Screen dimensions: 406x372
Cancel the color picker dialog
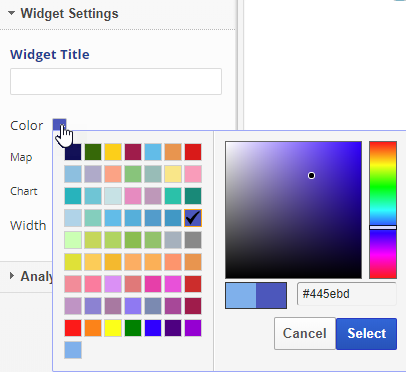click(305, 333)
